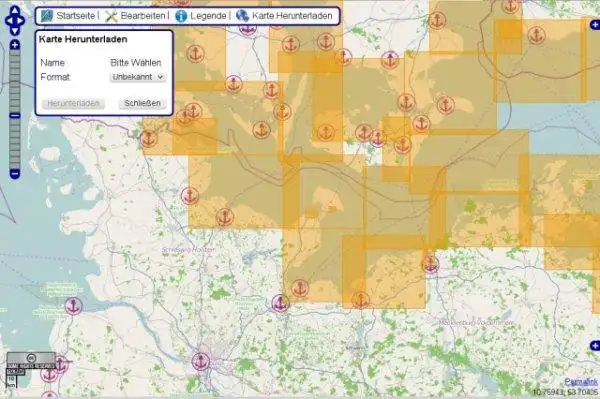Open Karte Herunterladen menu item
Viewport: 600px width, 399px height.
coord(292,16)
